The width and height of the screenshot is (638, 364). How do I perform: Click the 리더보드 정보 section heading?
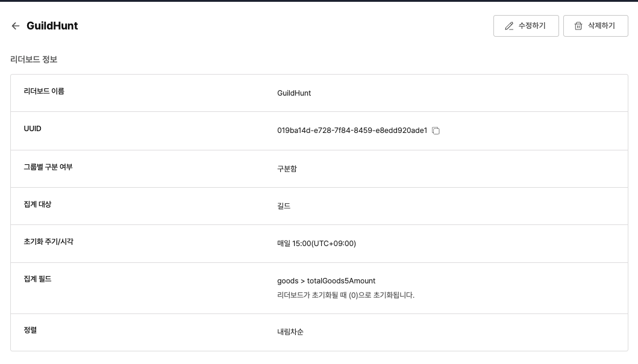point(34,60)
